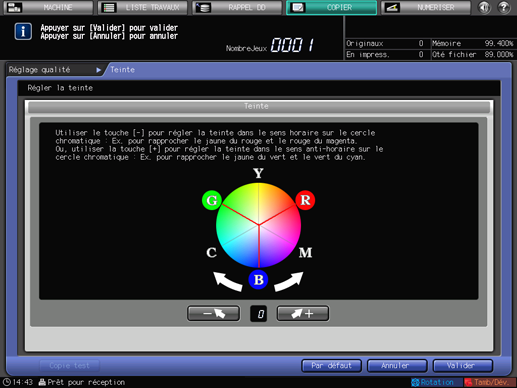Click the Y yellow label
The height and width of the screenshot is (388, 517).
click(258, 173)
